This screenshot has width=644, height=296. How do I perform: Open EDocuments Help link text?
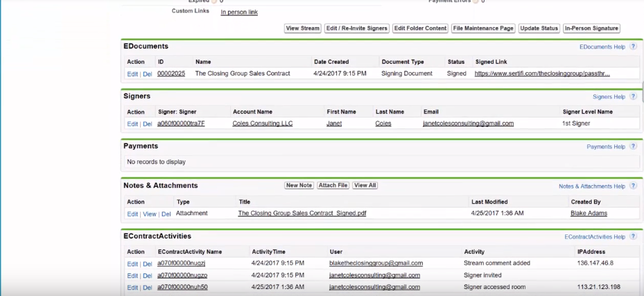click(x=602, y=47)
